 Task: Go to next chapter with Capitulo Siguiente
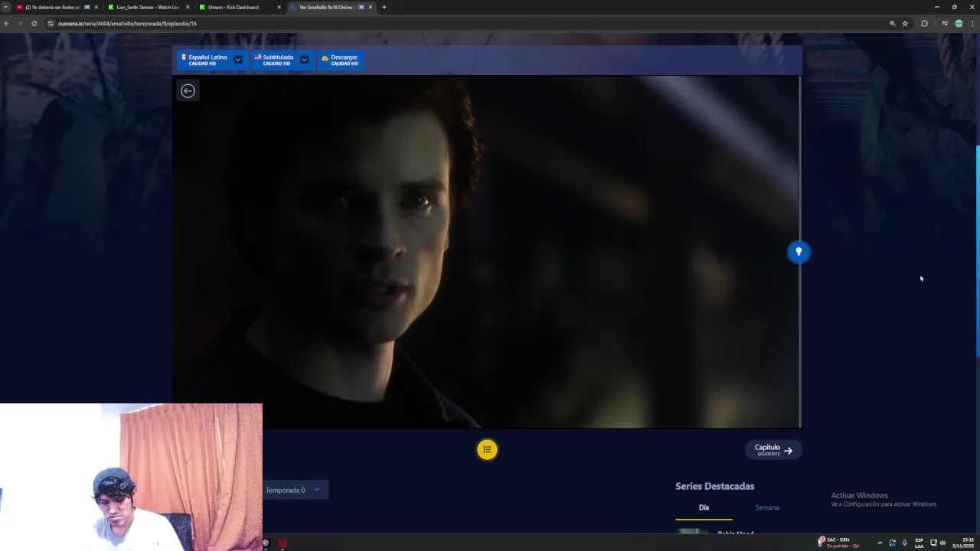(x=773, y=450)
